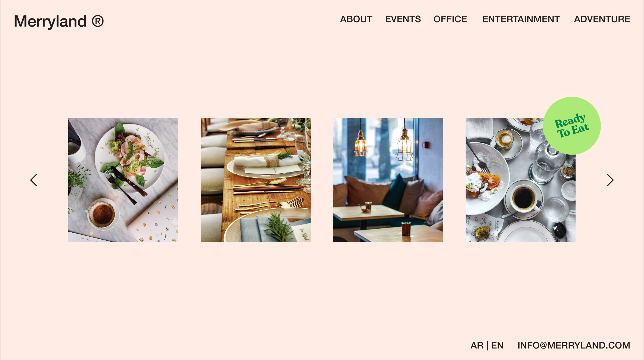Click the Merryland logo
The height and width of the screenshot is (360, 644).
pos(59,21)
